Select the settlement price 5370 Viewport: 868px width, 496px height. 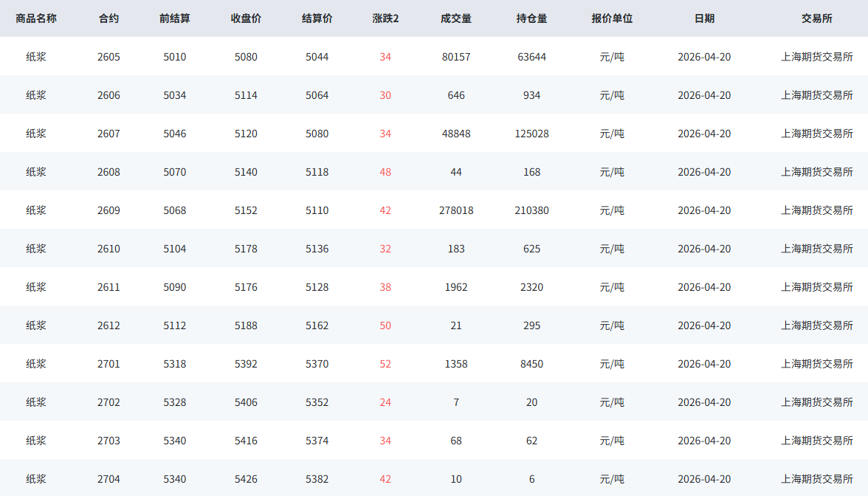[317, 364]
